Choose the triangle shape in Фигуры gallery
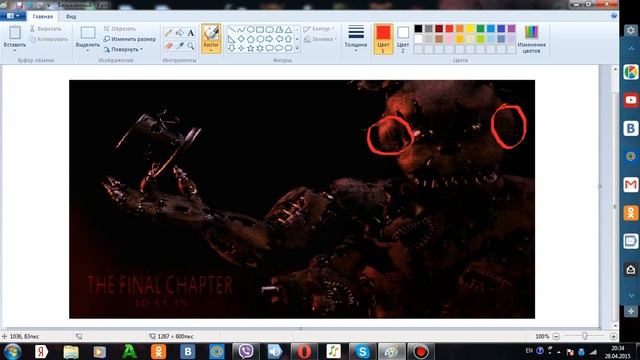 [289, 30]
